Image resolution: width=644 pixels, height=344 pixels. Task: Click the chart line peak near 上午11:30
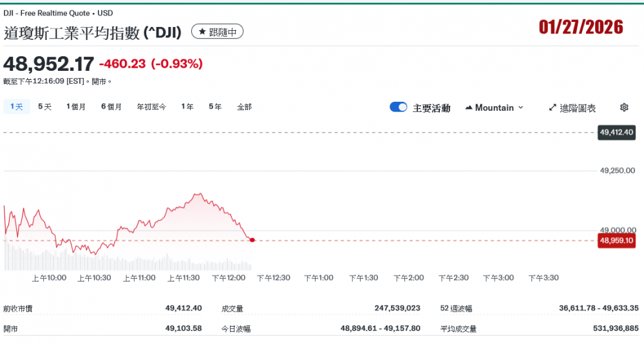point(198,193)
